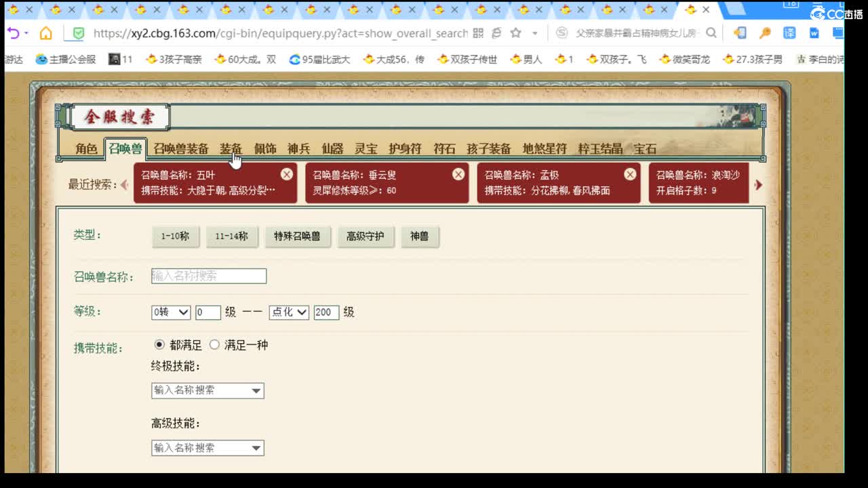This screenshot has height=488, width=868.
Task: Switch to the 召唤兽装备 tab
Action: [x=180, y=148]
